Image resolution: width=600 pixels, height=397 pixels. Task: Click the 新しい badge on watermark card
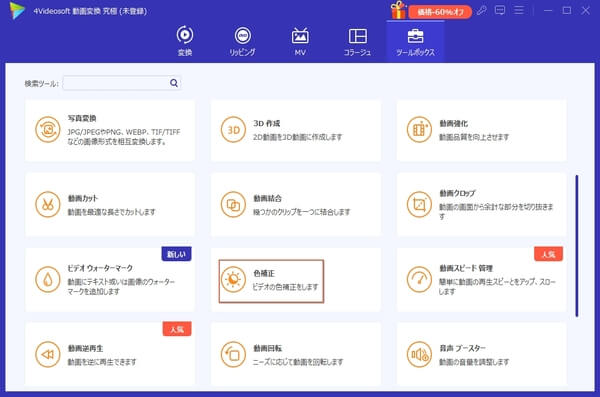coord(176,254)
